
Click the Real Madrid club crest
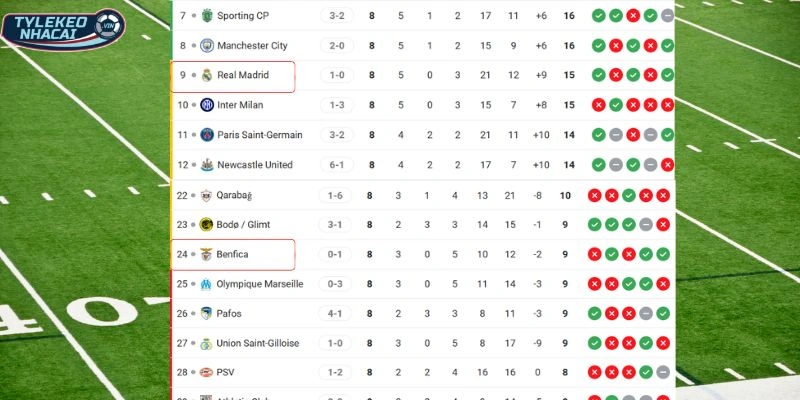tap(207, 75)
